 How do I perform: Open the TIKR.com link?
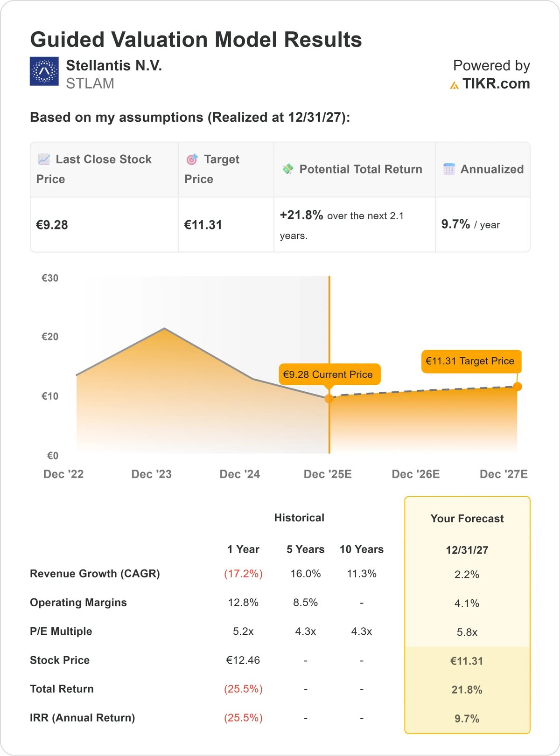[x=496, y=84]
